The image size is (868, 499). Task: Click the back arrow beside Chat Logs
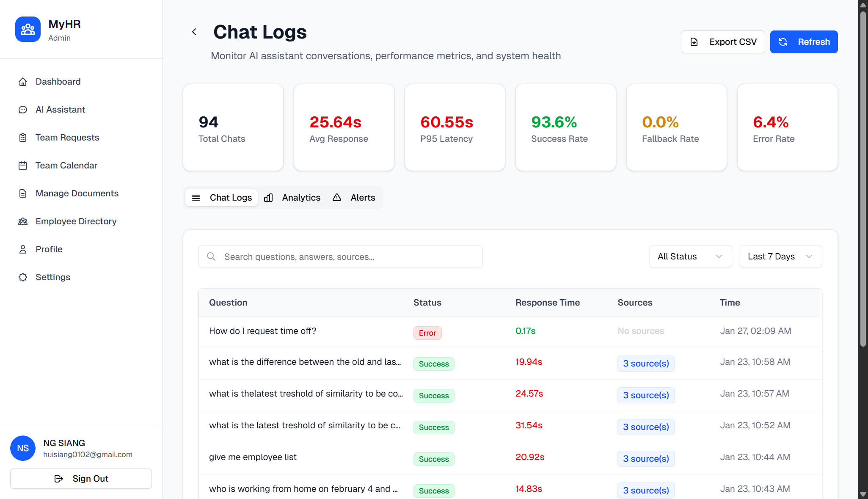tap(194, 32)
